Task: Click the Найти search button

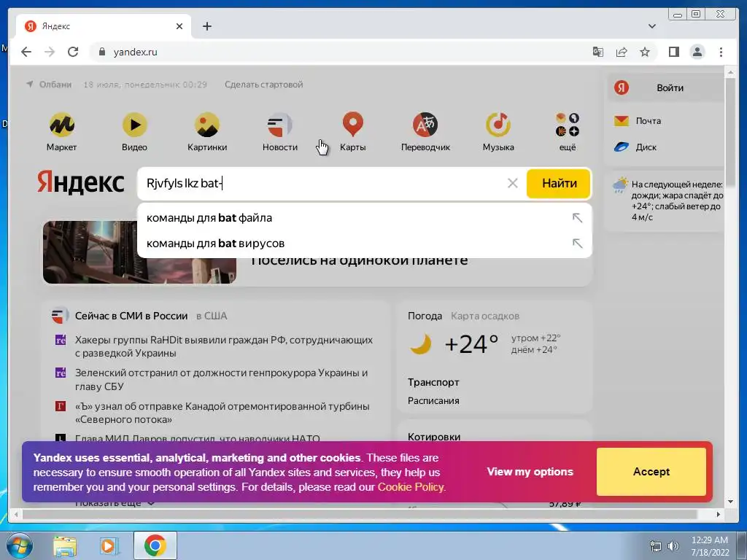Action: pos(559,183)
